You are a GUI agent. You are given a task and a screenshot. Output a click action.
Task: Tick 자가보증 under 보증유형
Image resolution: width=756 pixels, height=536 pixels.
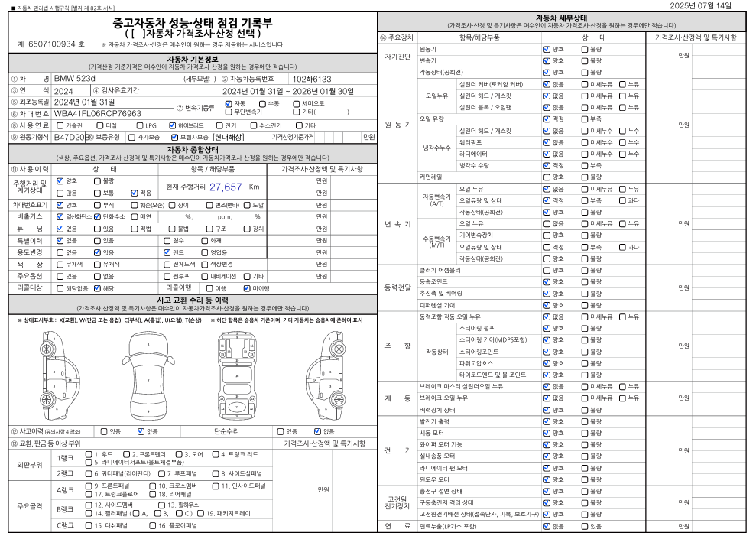(x=131, y=138)
